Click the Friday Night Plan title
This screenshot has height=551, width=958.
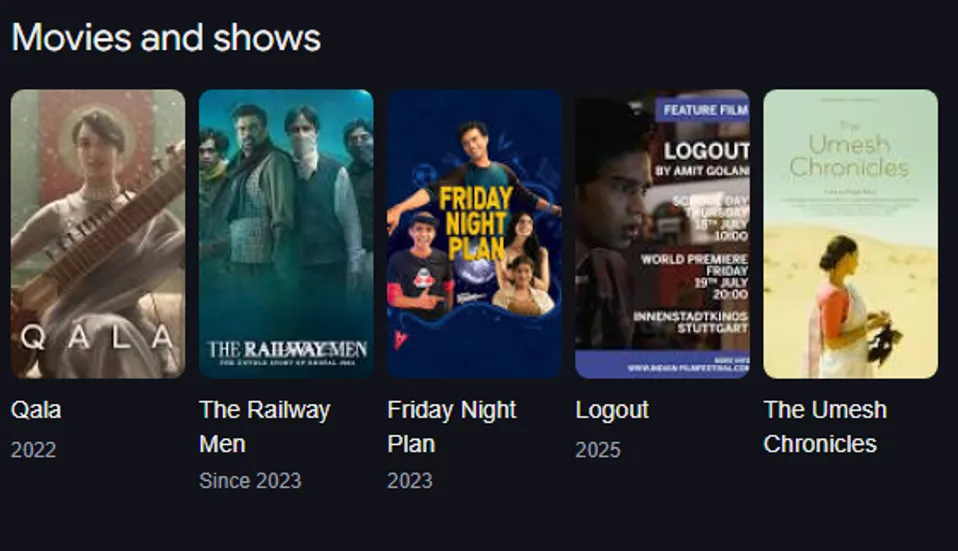click(x=452, y=426)
